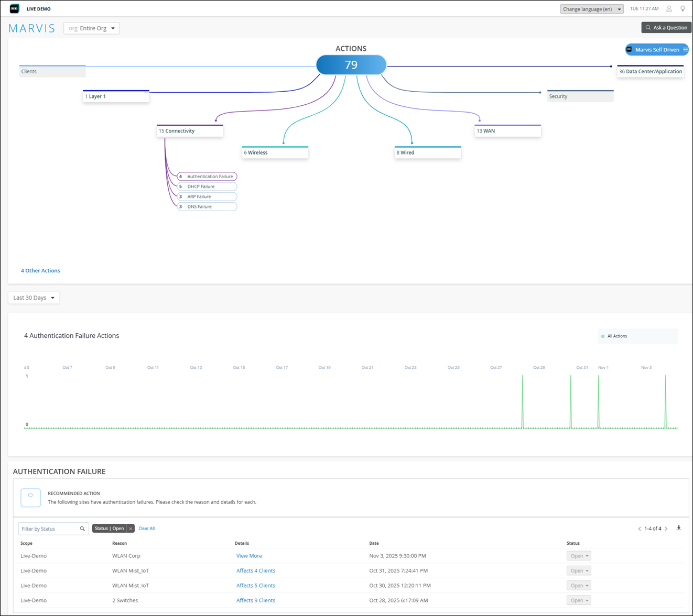Open the status dropdown for WLAN Corp row
Image resolution: width=693 pixels, height=616 pixels.
(579, 556)
